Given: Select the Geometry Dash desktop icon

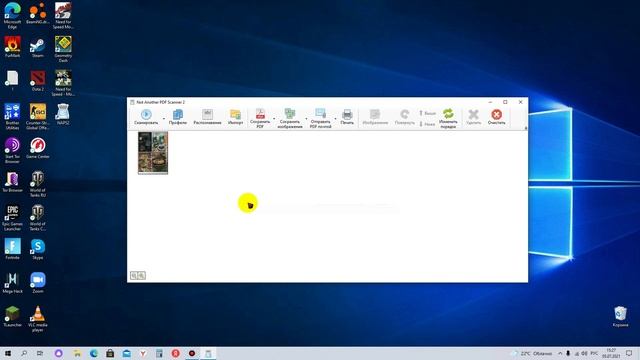Looking at the screenshot, I should pos(63,49).
